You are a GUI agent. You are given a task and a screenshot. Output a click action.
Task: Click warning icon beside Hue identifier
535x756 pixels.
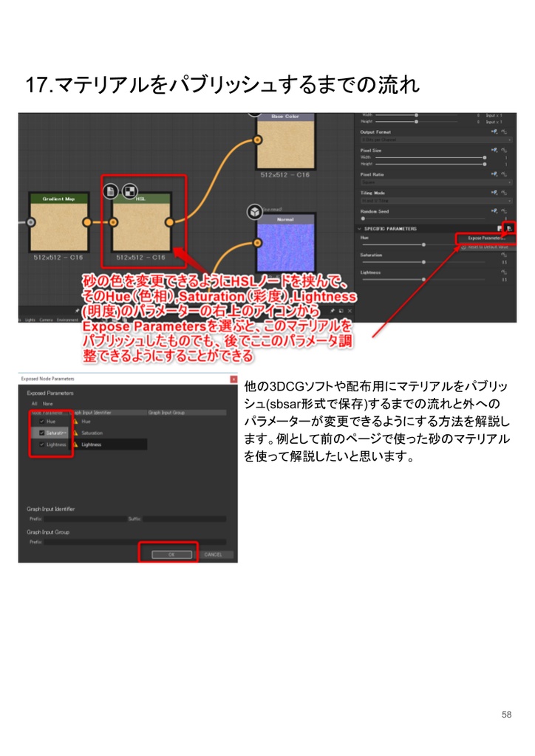click(75, 422)
